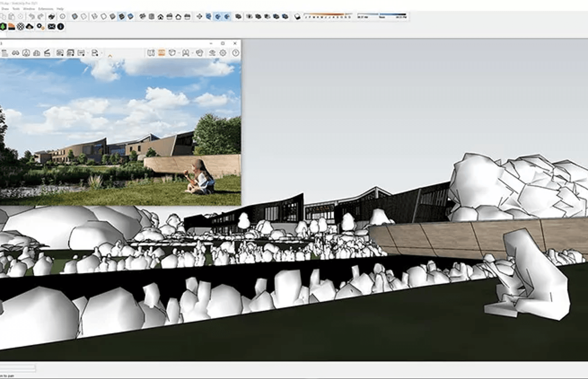This screenshot has height=379, width=588.
Task: Click the Noon label on the shadow toolbar
Action: pos(382,17)
